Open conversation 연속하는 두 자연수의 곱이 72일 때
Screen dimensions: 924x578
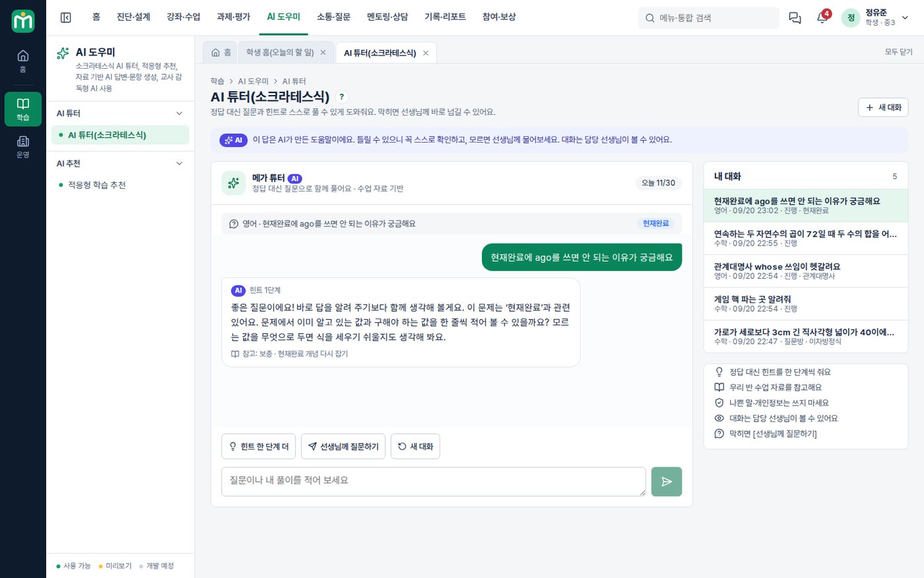[806, 238]
